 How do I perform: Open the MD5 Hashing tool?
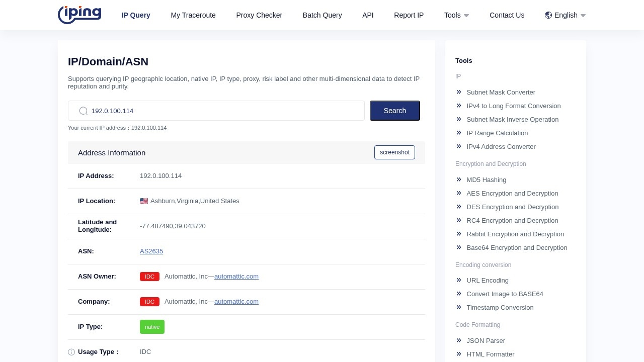click(486, 180)
